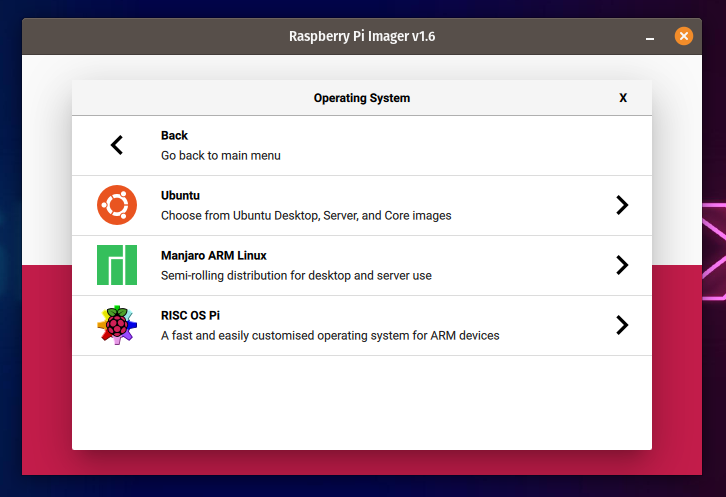726x497 pixels.
Task: Expand the RISC OS Pi chevron
Action: click(x=622, y=325)
